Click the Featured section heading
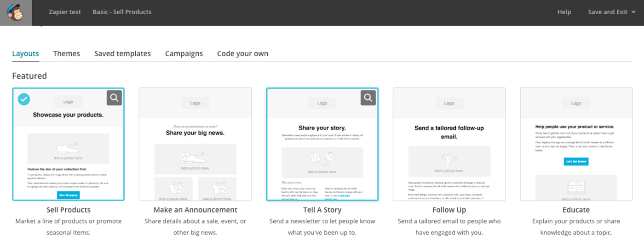The width and height of the screenshot is (644, 242). pos(29,76)
